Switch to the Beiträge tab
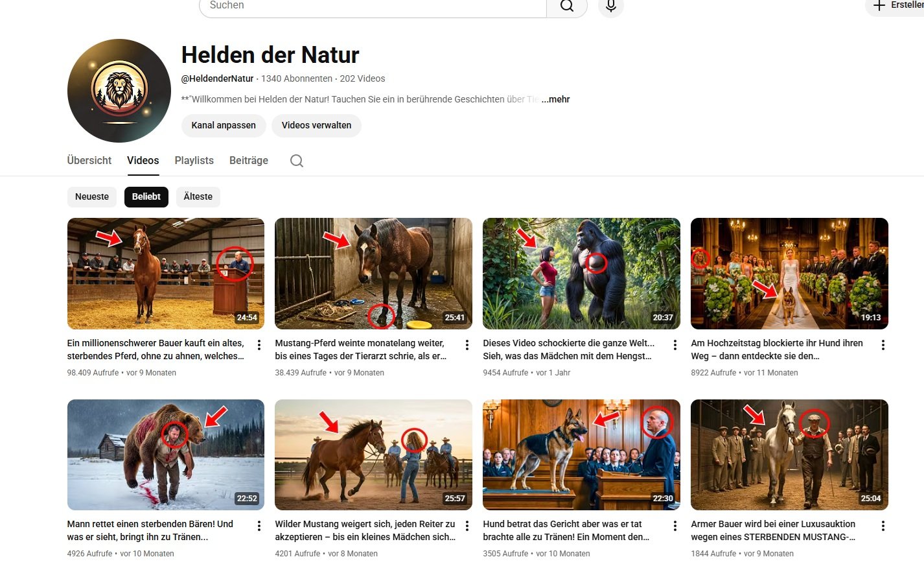This screenshot has height=568, width=924. pos(249,160)
